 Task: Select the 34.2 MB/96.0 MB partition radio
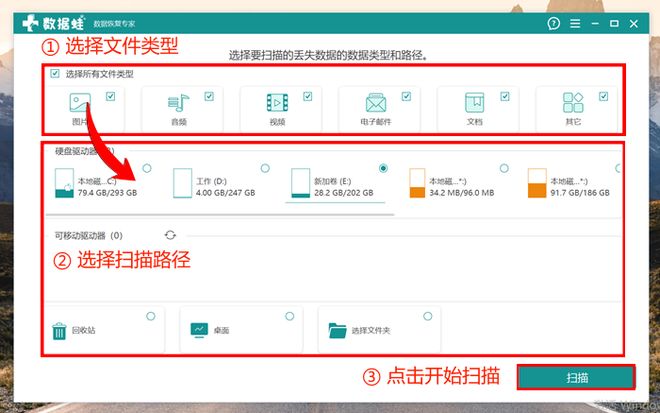(x=504, y=168)
